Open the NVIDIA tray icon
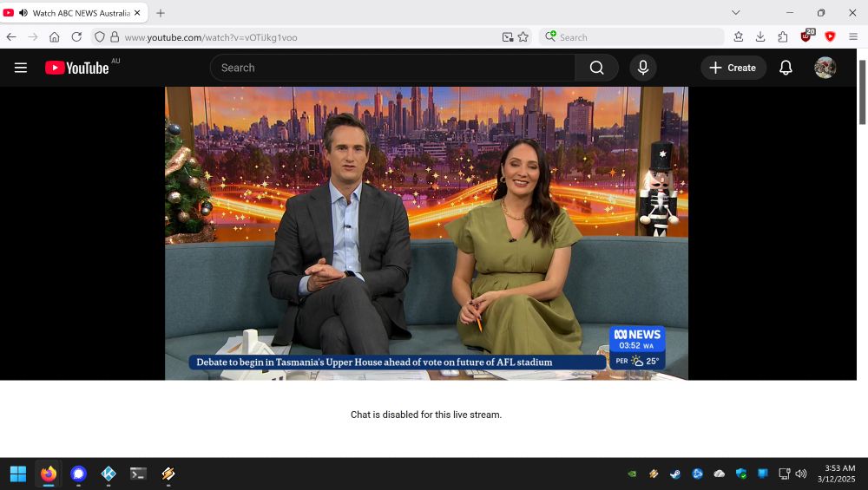The height and width of the screenshot is (490, 868). tap(632, 474)
